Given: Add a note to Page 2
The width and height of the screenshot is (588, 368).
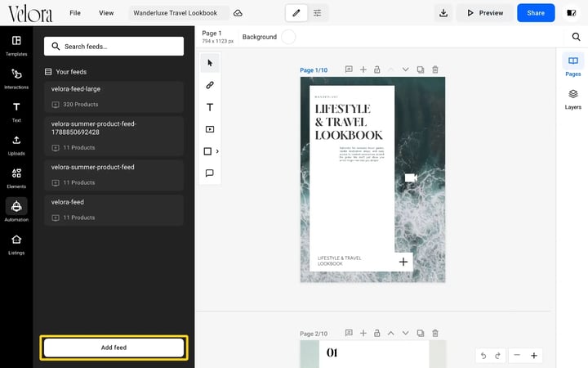Looking at the screenshot, I should pos(349,333).
